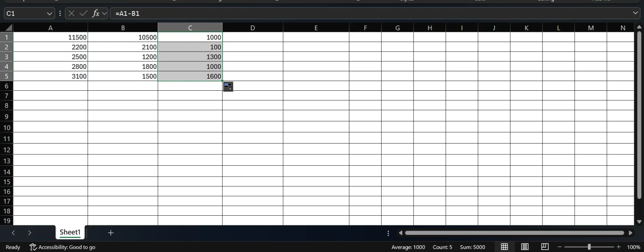The width and height of the screenshot is (644, 252).
Task: Open the Auto Fill Options button
Action: tap(228, 86)
